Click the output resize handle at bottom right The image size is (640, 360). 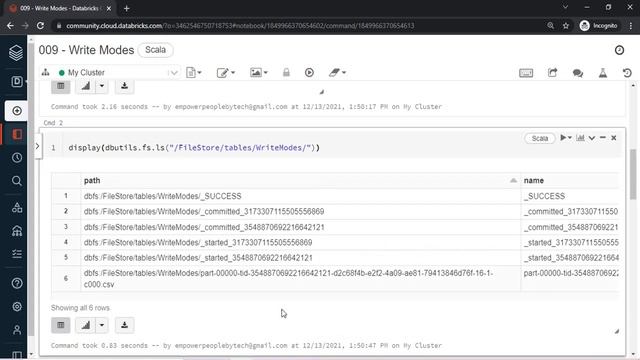[x=616, y=331]
